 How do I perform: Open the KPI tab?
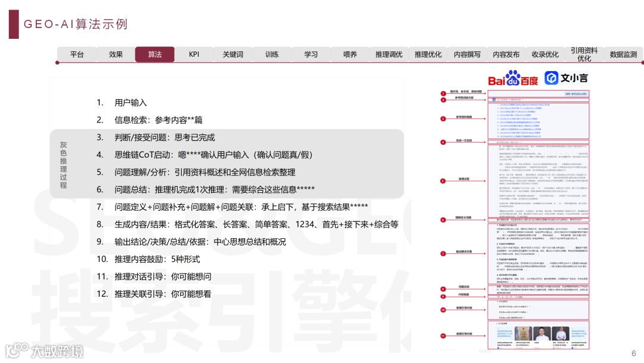(194, 54)
